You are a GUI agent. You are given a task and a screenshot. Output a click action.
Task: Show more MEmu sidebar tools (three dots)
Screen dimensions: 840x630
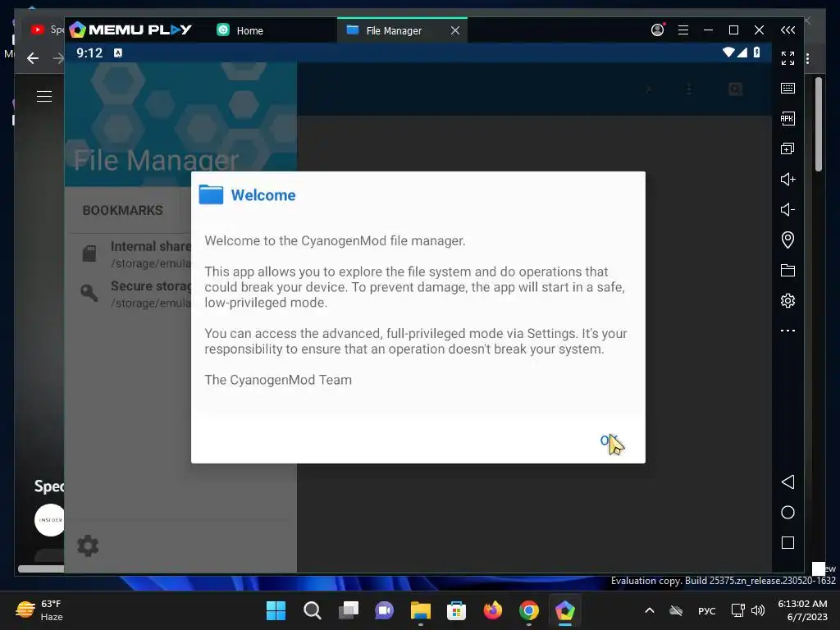787,331
